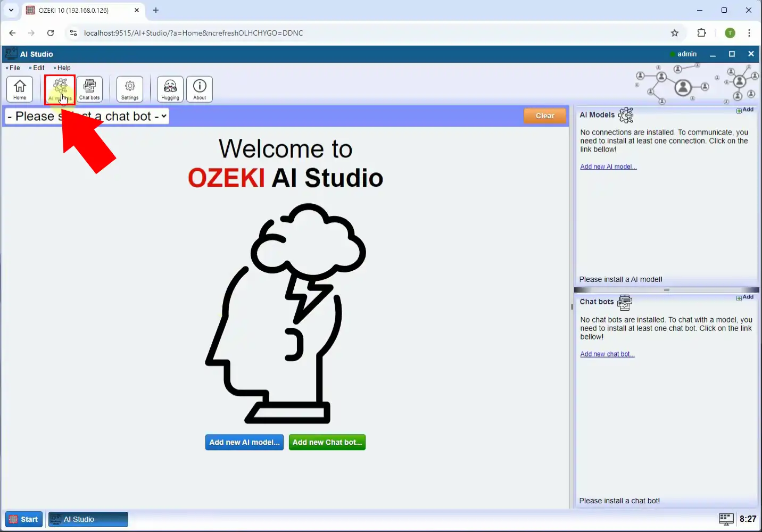This screenshot has width=762, height=532.
Task: Open the Hugging toolbar icon
Action: (x=170, y=89)
